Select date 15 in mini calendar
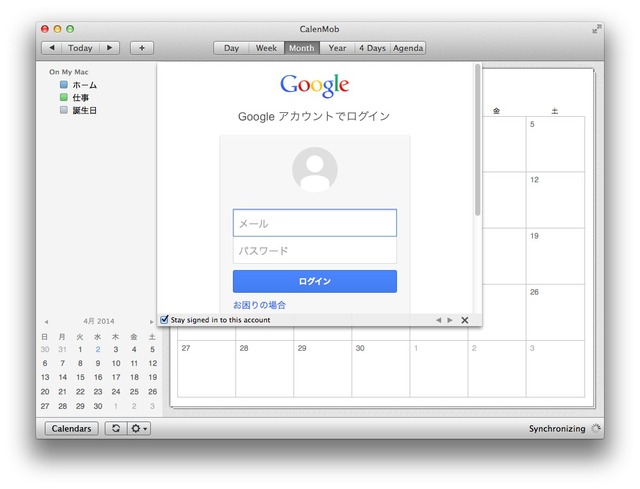 [80, 377]
